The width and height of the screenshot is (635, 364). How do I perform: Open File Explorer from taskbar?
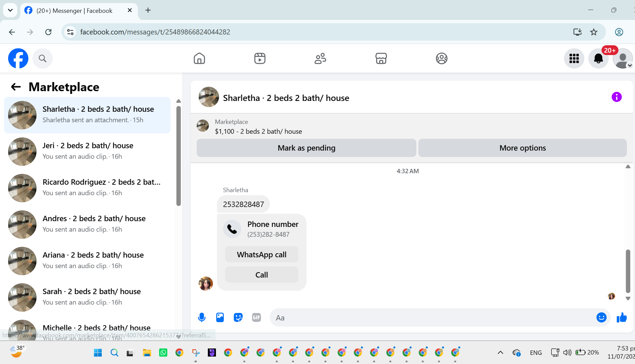(147, 353)
